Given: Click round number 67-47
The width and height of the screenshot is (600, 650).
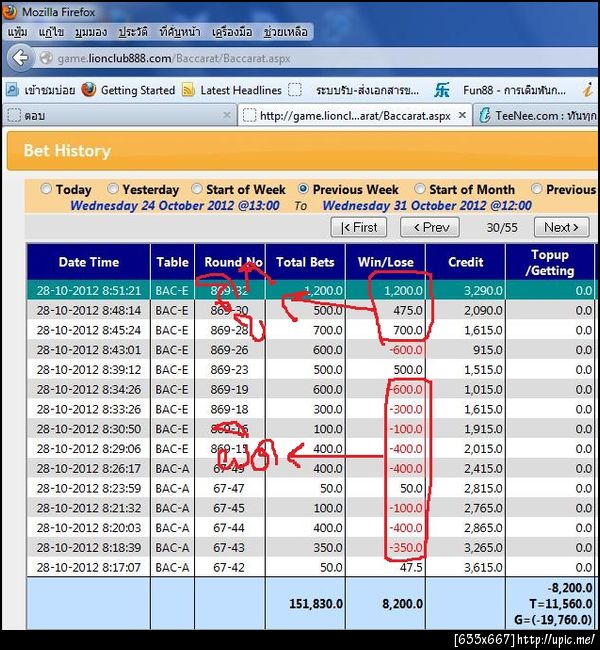Looking at the screenshot, I should point(229,488).
